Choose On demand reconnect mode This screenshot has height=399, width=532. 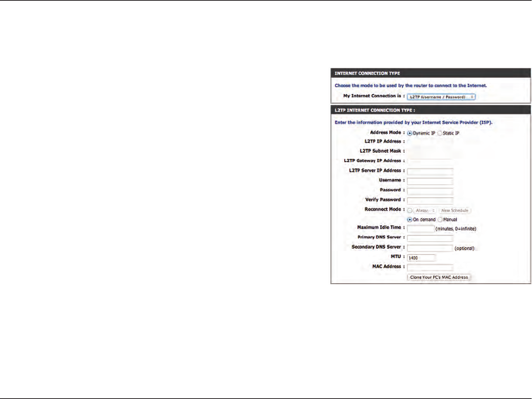(x=409, y=220)
